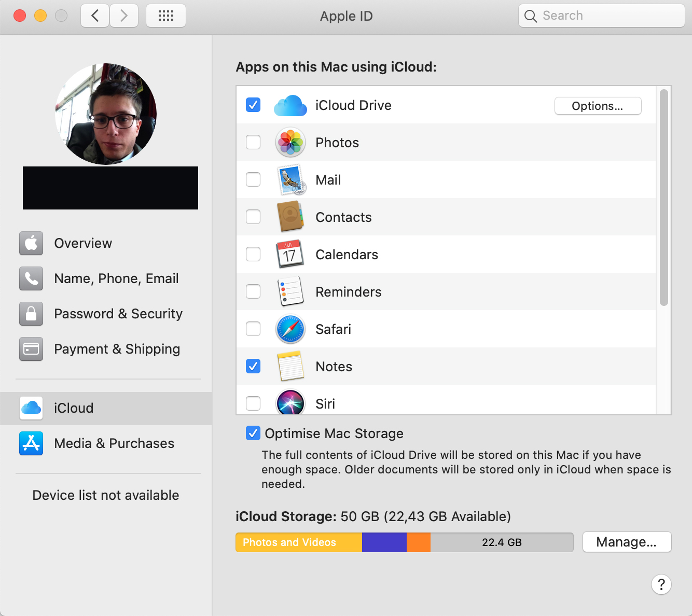Click the blue storage bar segment
Screen dimensions: 692x616
[x=384, y=542]
